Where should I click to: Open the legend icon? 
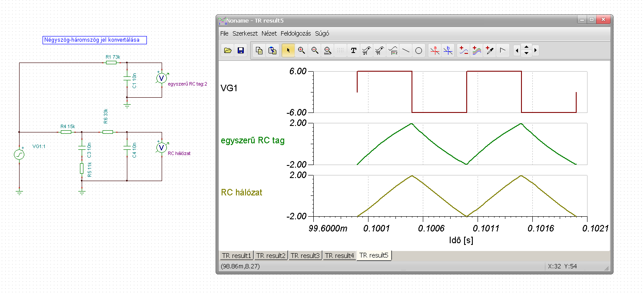[x=393, y=50]
